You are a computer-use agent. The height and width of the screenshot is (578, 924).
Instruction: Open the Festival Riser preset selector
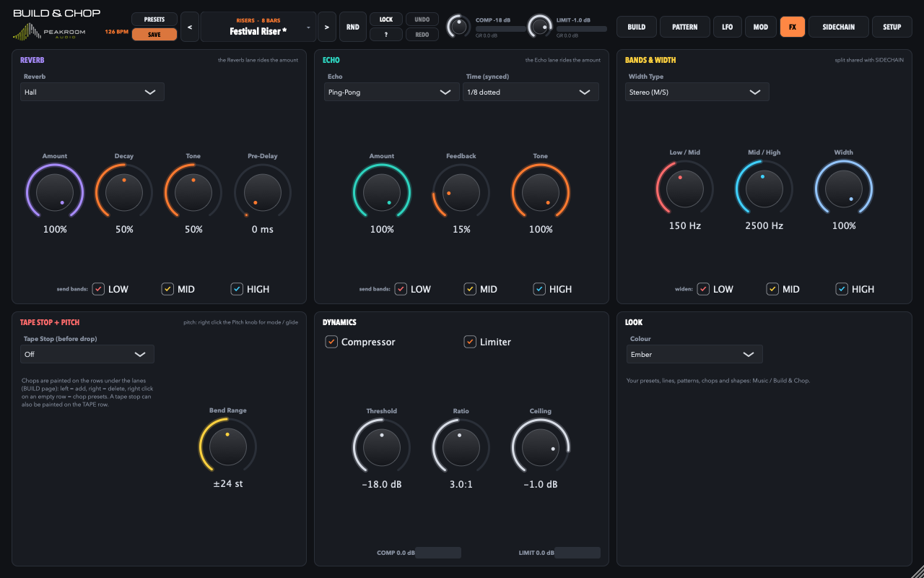(258, 27)
